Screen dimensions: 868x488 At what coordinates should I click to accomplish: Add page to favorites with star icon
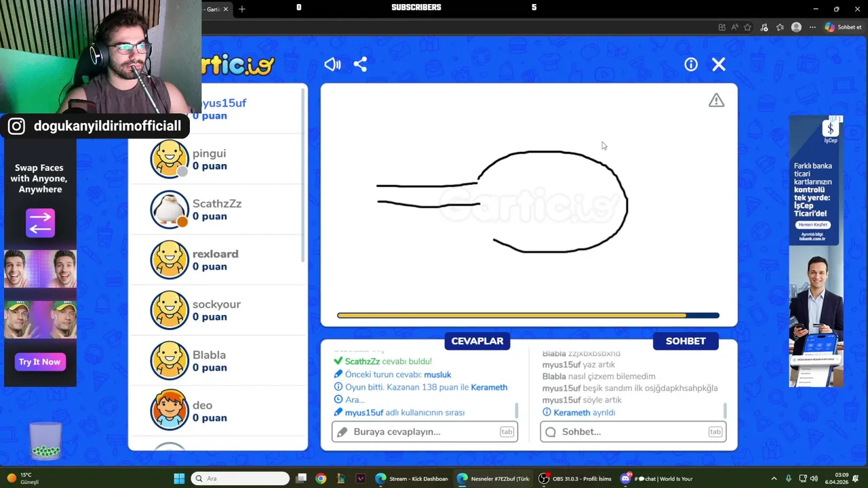click(x=747, y=27)
